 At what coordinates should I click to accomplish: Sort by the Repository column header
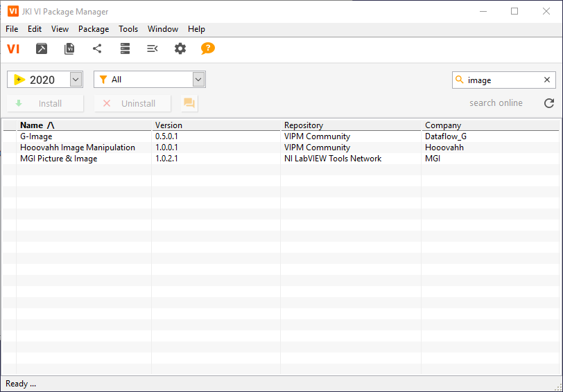(x=351, y=125)
